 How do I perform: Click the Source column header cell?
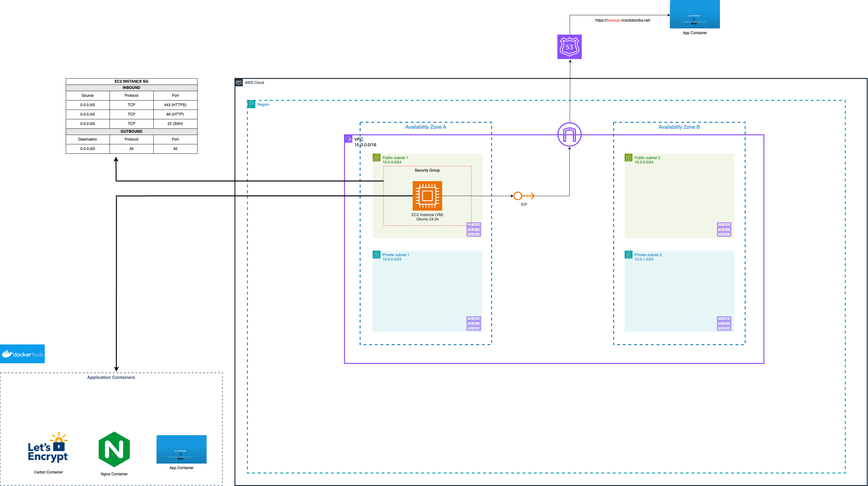pyautogui.click(x=88, y=96)
